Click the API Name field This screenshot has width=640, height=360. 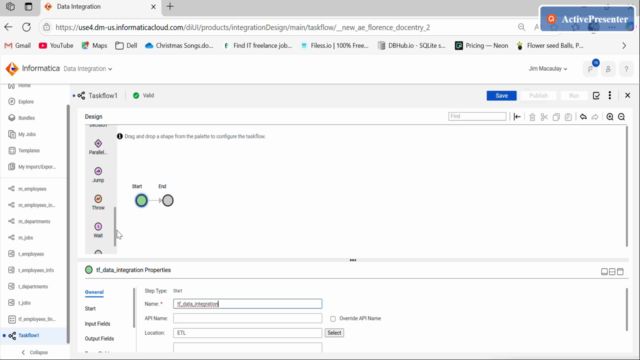tap(247, 318)
